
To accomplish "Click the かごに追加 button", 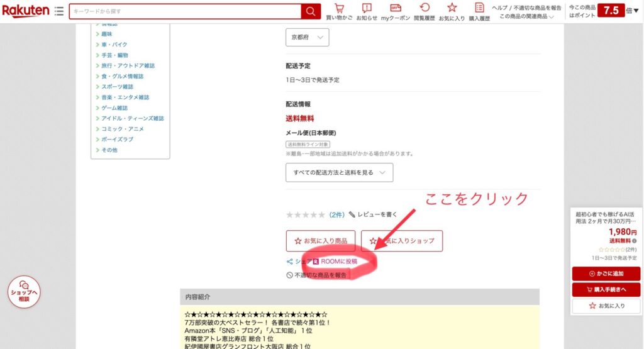I will [606, 274].
